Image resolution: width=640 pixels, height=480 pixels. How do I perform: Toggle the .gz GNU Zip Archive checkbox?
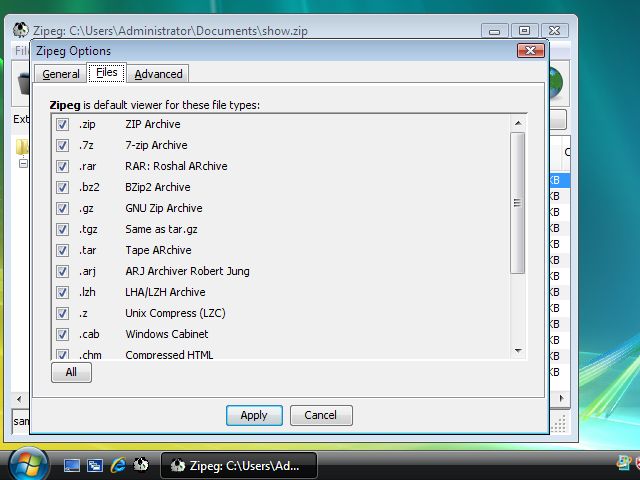click(x=62, y=208)
